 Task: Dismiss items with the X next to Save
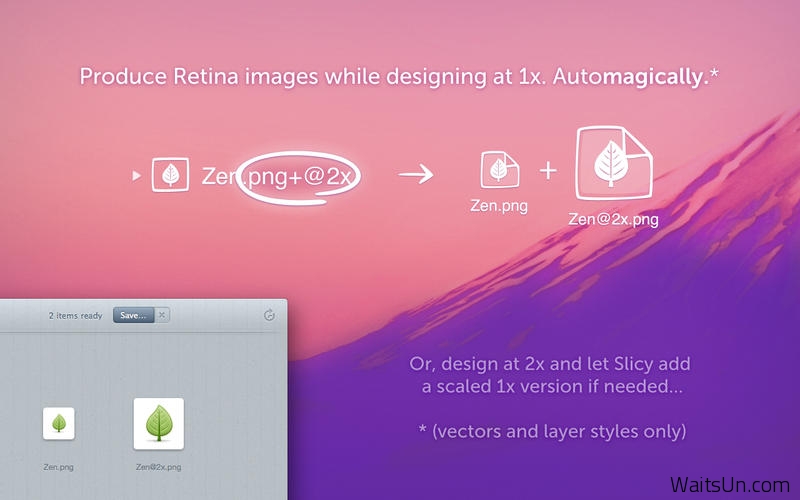pyautogui.click(x=162, y=315)
